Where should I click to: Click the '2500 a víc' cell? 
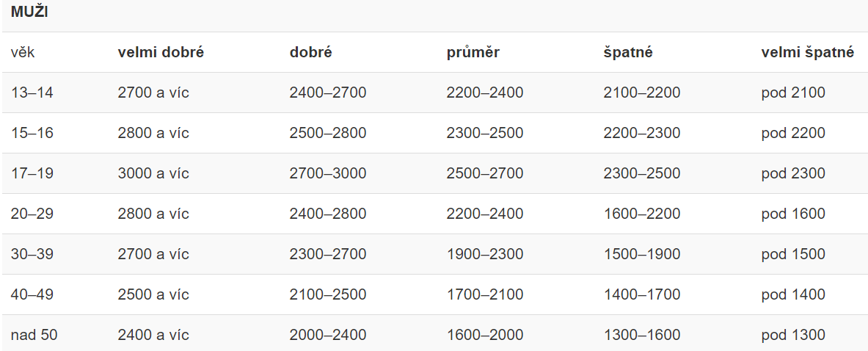point(153,294)
